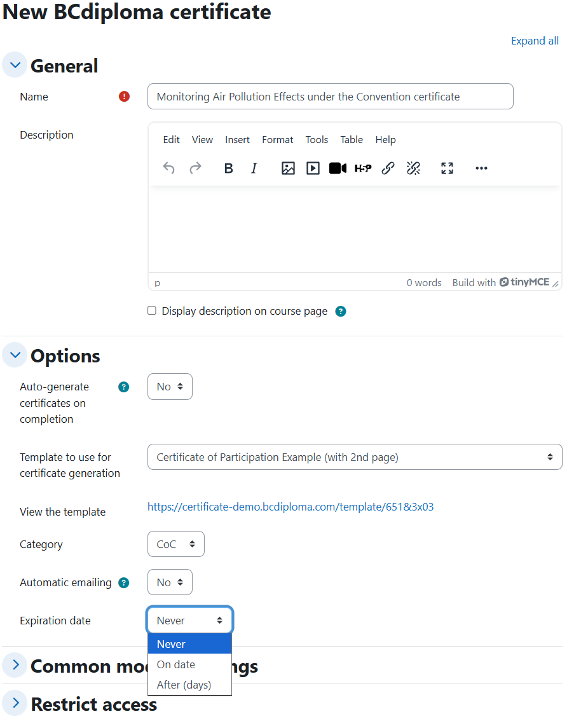This screenshot has height=721, width=588.
Task: Click the Expiration date select box
Action: click(x=190, y=620)
